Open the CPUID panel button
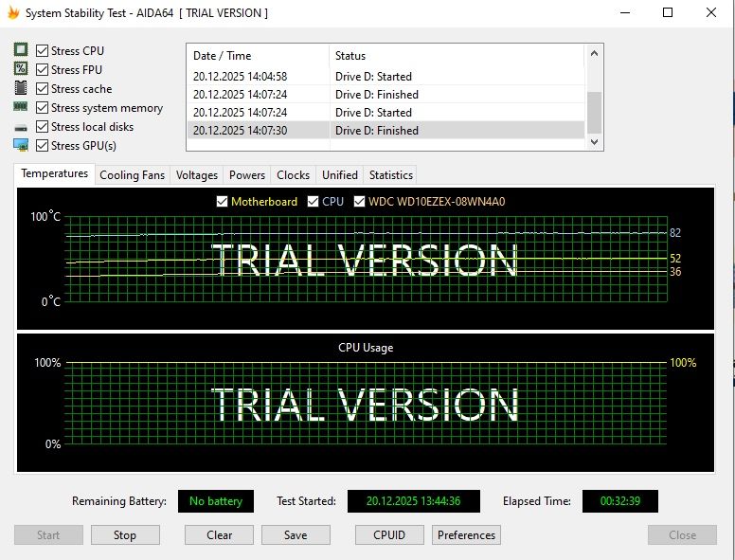This screenshot has height=560, width=735. click(389, 535)
